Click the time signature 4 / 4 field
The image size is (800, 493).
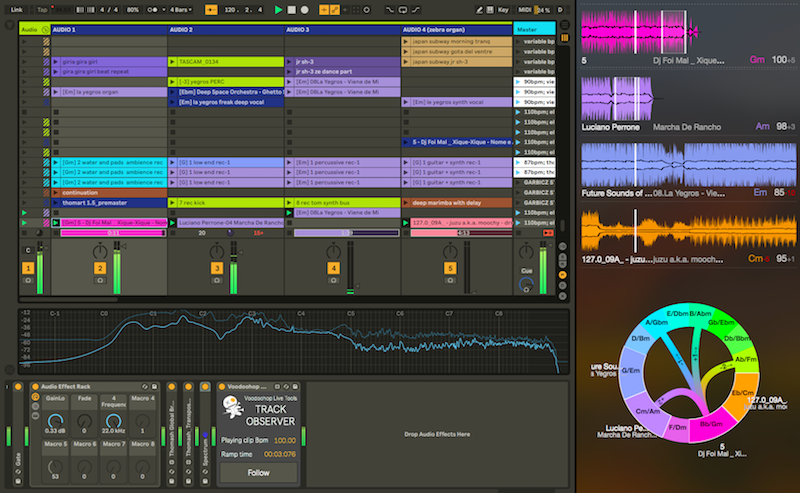click(109, 10)
